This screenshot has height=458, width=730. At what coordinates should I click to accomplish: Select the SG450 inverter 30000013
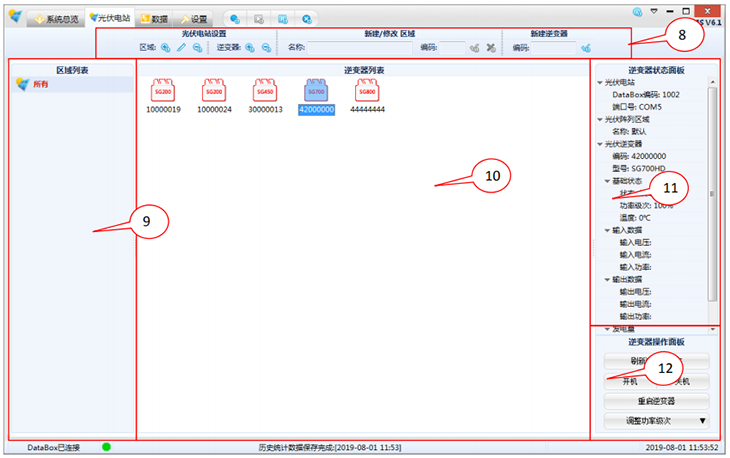265,92
